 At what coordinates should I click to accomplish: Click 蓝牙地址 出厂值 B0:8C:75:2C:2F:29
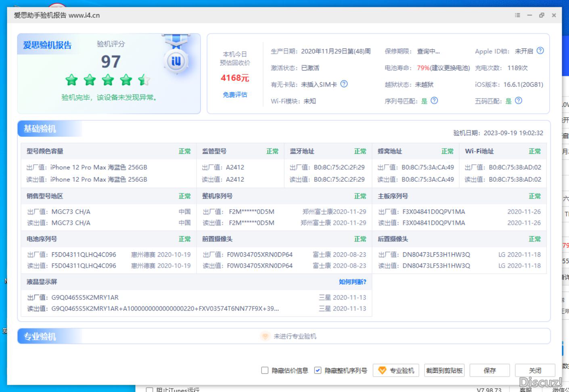click(x=339, y=167)
